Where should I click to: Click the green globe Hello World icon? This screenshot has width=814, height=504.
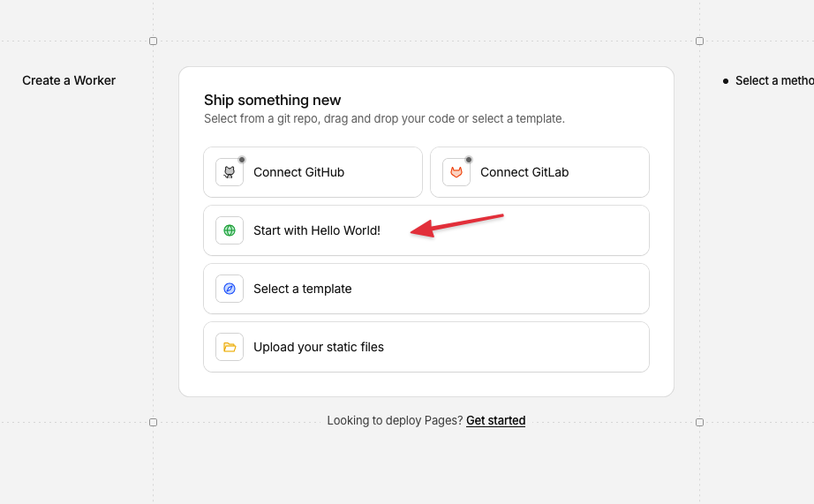230,230
